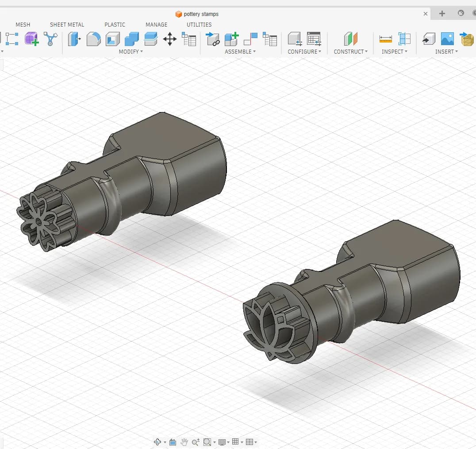The image size is (476, 449).
Task: Expand the CONFIGURE dropdown
Action: 304,52
